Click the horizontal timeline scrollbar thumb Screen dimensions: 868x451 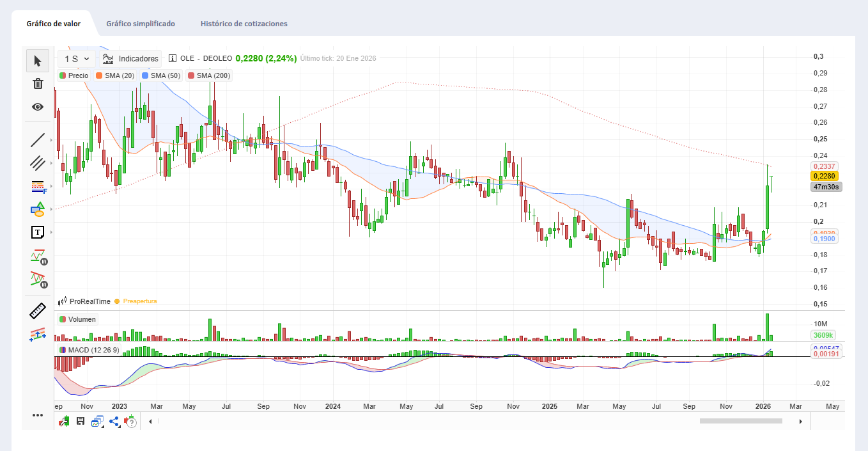(741, 421)
